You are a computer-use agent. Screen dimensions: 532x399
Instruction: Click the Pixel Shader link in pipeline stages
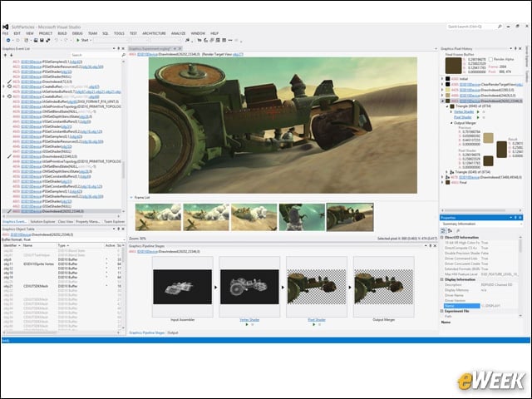tap(317, 320)
